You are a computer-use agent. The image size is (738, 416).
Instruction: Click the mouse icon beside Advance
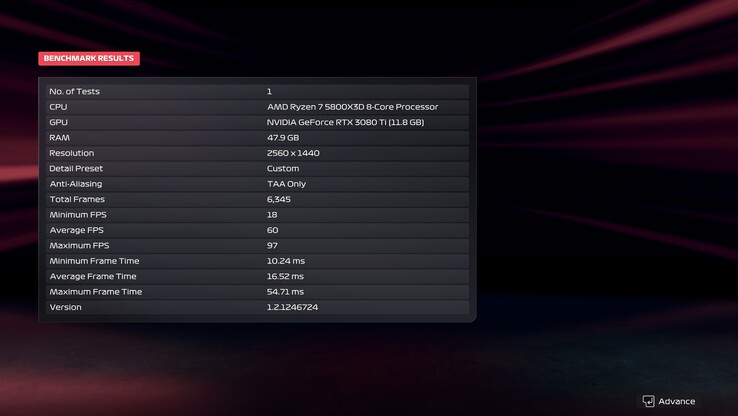coord(648,401)
